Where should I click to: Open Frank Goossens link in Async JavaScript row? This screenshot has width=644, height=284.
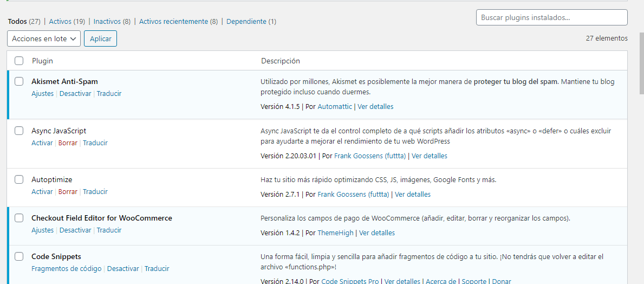370,156
